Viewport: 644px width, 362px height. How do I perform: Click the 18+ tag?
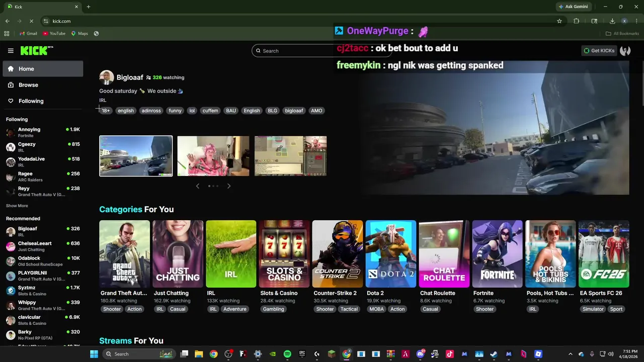tap(106, 111)
